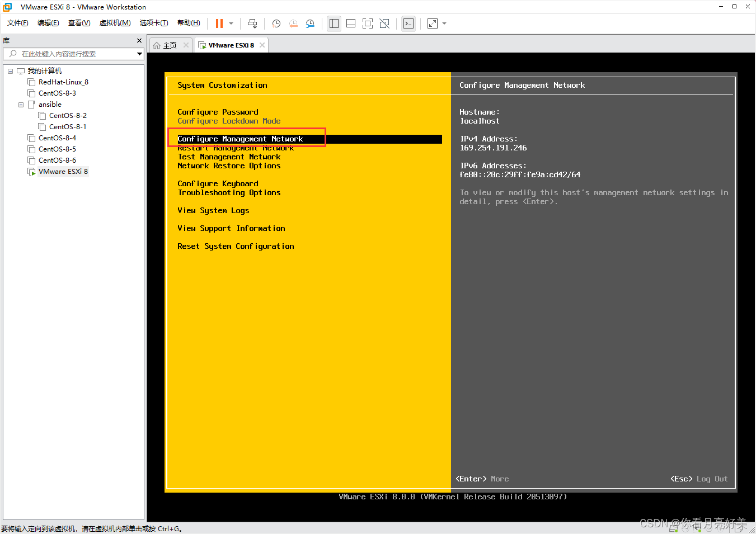Click the VMware Workstation title bar icon

[8, 7]
